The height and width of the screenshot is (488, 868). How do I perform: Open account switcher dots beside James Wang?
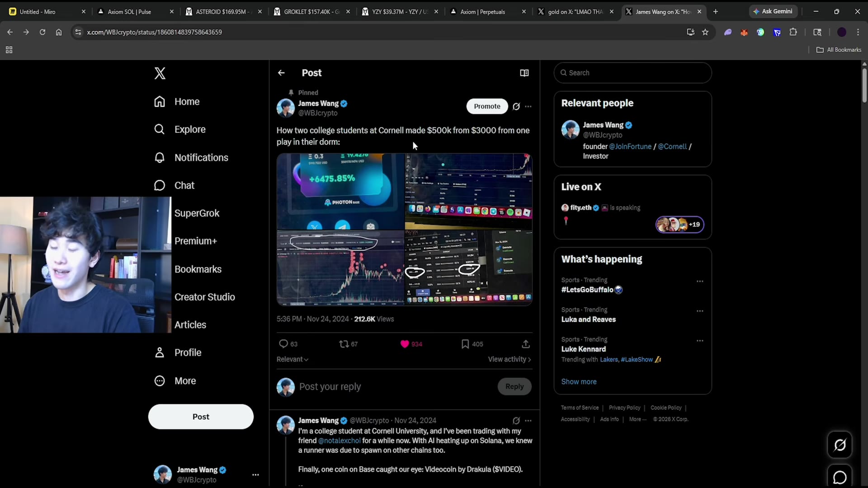[255, 475]
